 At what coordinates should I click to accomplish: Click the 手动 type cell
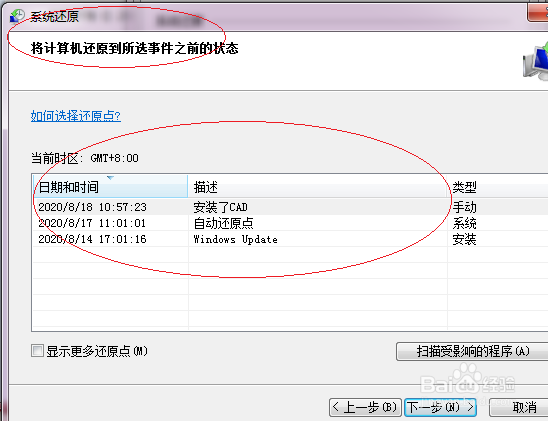pos(464,207)
